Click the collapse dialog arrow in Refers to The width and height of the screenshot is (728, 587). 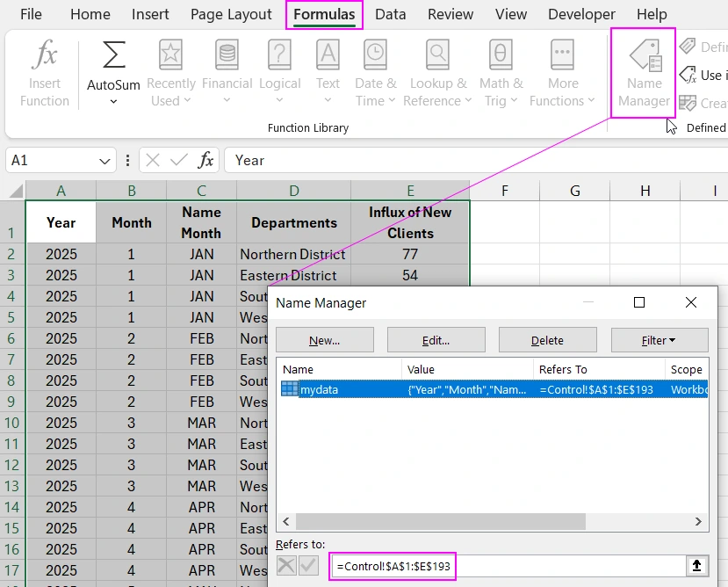[696, 566]
